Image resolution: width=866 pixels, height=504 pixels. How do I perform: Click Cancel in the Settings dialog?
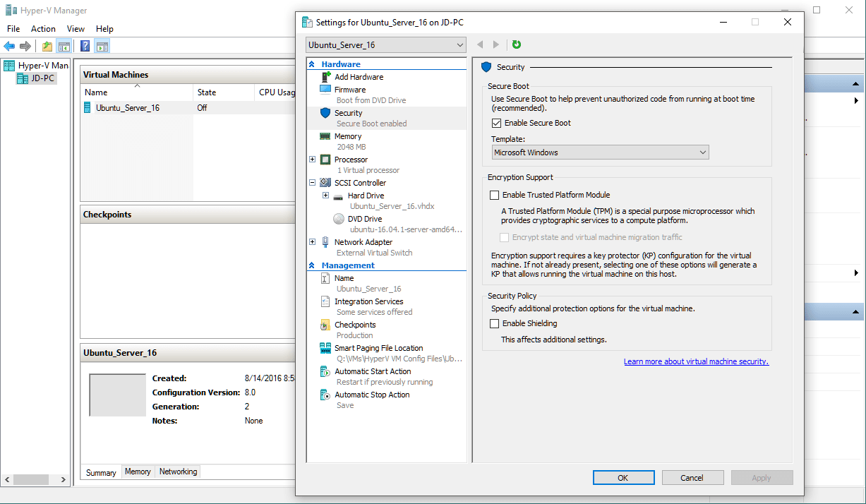(x=692, y=478)
